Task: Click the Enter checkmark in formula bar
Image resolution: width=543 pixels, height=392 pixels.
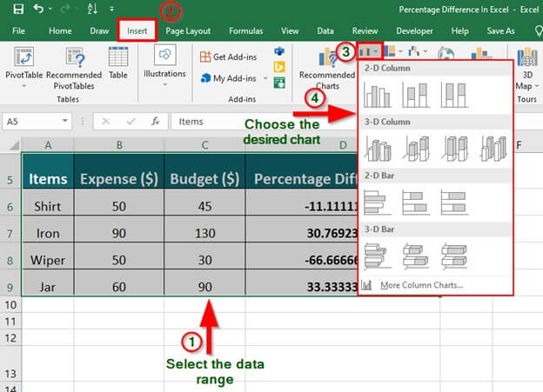Action: pyautogui.click(x=131, y=122)
